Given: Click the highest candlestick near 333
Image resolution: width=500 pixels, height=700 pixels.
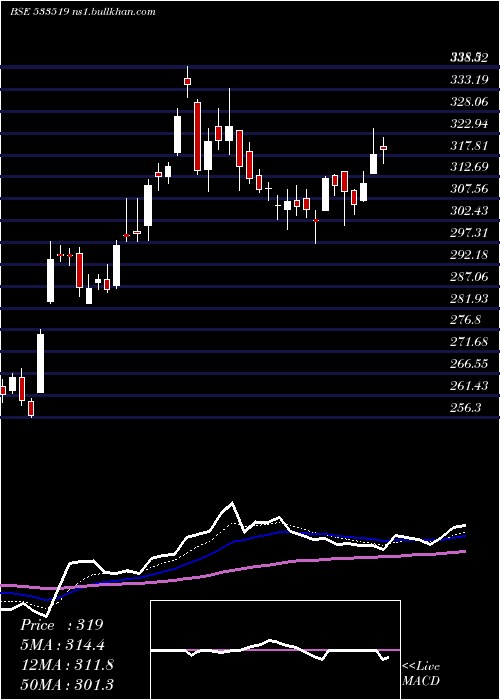Looking at the screenshot, I should pos(188,81).
